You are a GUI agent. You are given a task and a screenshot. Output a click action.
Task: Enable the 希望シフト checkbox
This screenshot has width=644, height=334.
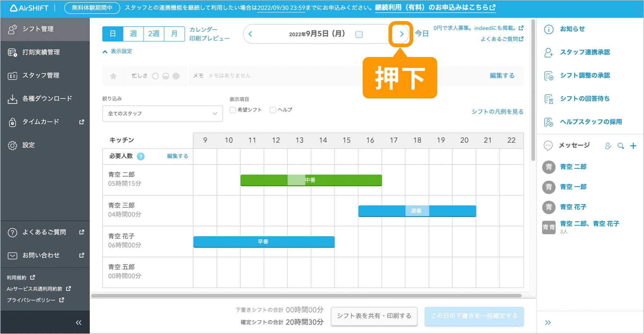coord(233,110)
